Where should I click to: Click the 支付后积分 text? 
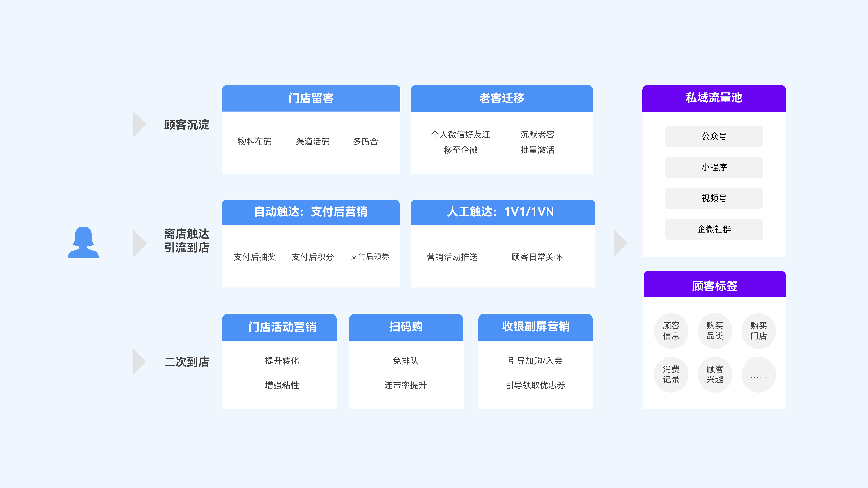pos(313,257)
